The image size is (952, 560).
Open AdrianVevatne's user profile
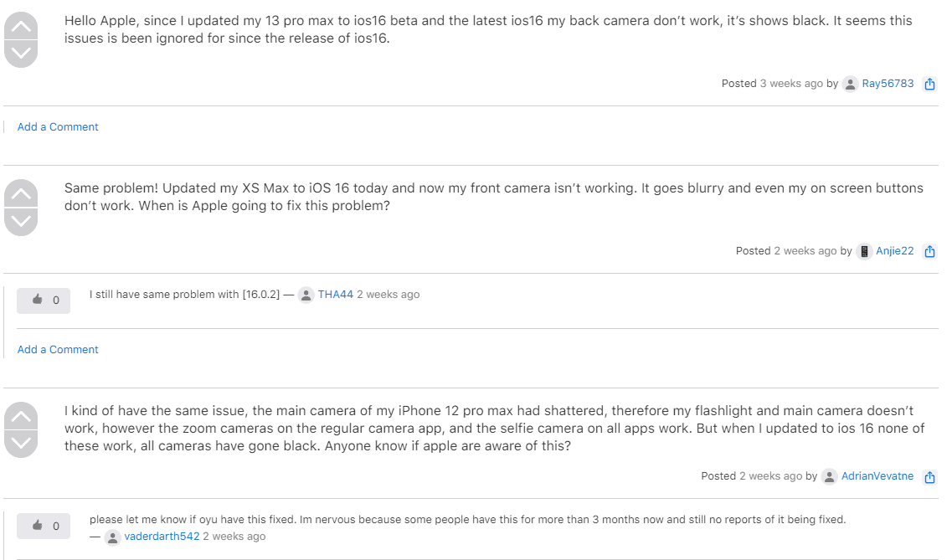877,475
